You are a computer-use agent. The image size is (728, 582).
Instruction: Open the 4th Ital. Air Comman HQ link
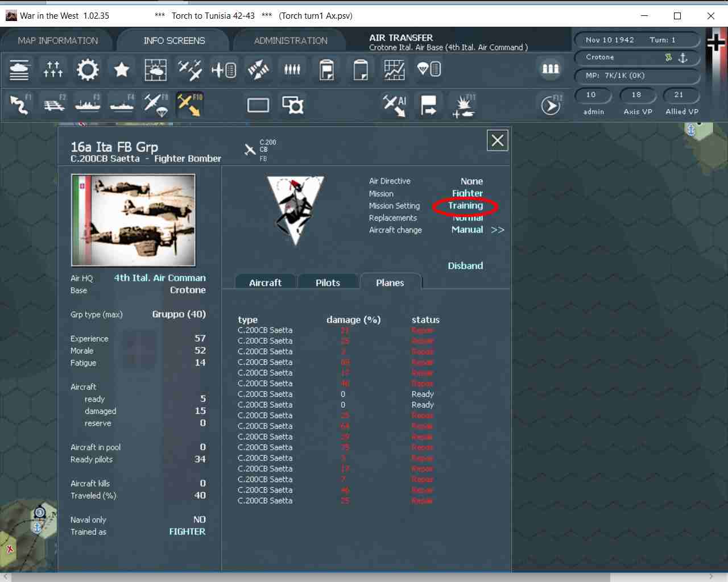pos(160,278)
